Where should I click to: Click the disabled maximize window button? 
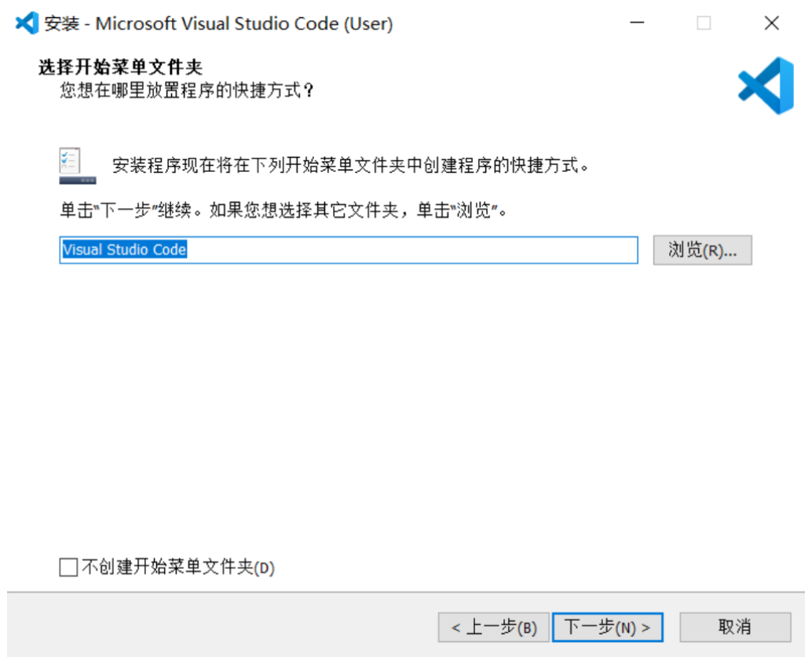[704, 23]
